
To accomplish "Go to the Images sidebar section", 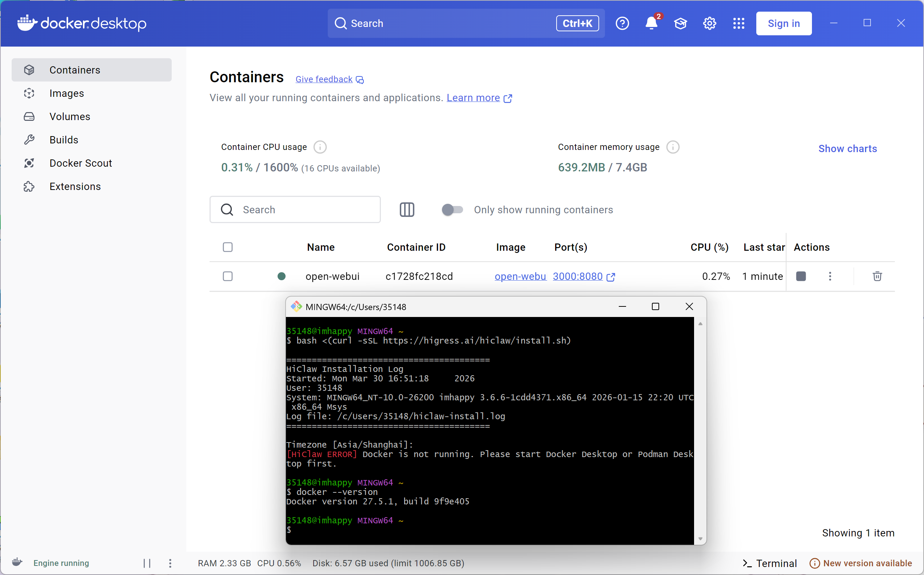I will click(x=67, y=93).
